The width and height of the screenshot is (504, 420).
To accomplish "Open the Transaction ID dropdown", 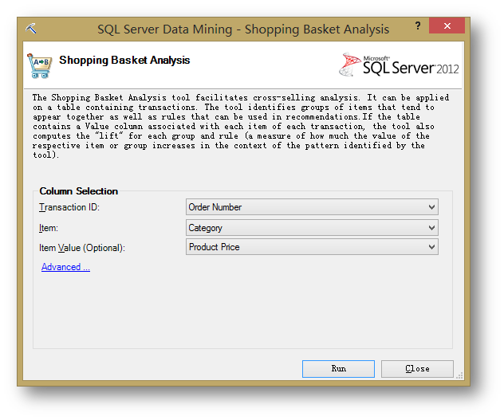I will [x=312, y=207].
